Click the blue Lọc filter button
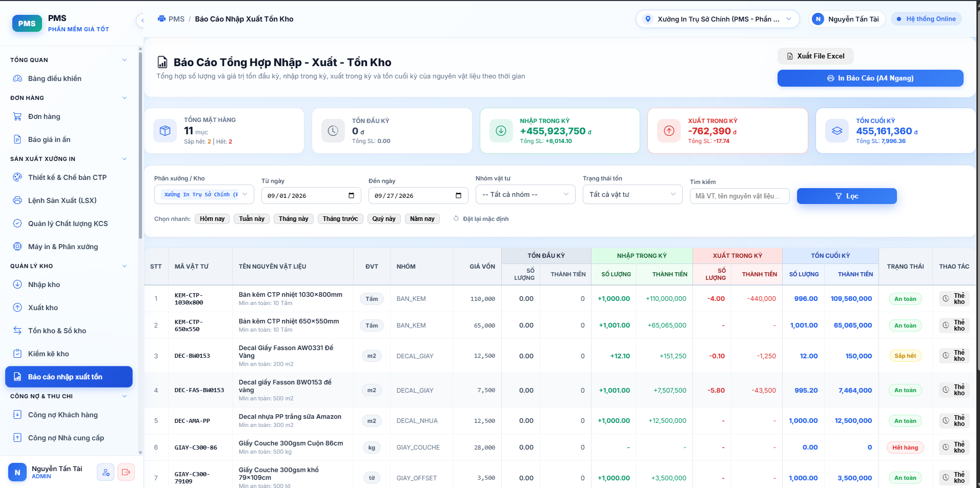Screen dimensions: 980x488 pos(847,196)
